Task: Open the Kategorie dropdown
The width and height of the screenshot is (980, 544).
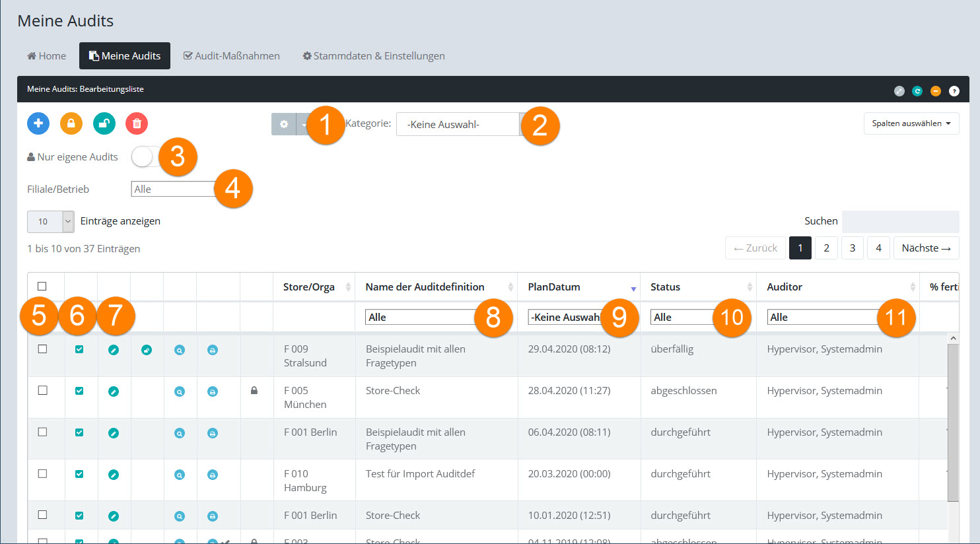Action: 458,124
